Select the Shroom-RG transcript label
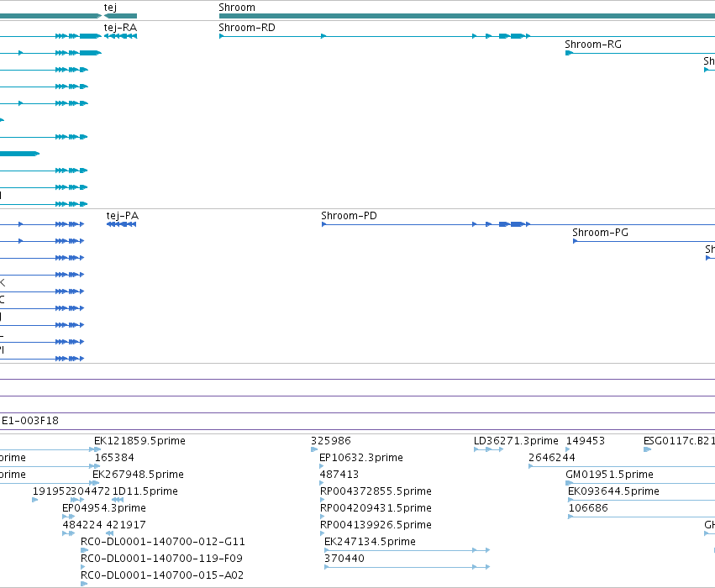The height and width of the screenshot is (588, 715). pos(593,45)
